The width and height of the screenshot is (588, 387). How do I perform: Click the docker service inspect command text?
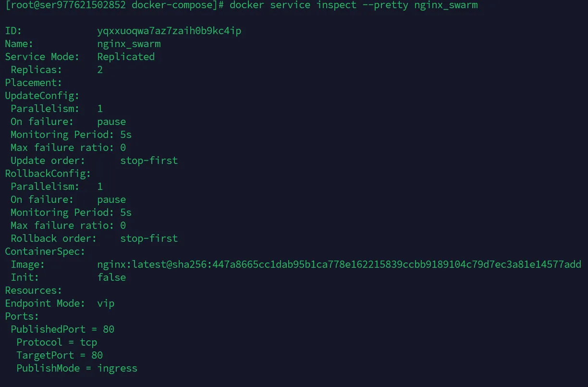354,5
